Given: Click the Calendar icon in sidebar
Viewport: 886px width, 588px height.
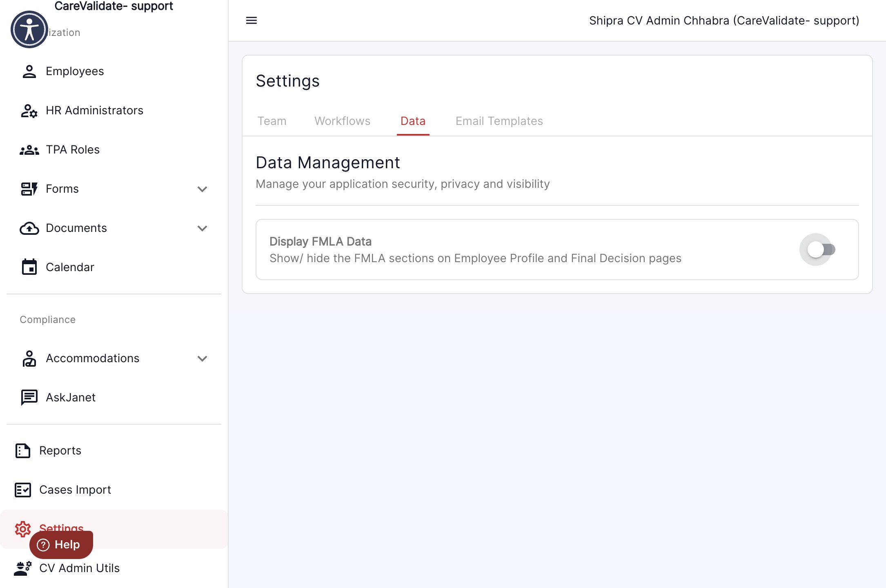Looking at the screenshot, I should [x=29, y=267].
